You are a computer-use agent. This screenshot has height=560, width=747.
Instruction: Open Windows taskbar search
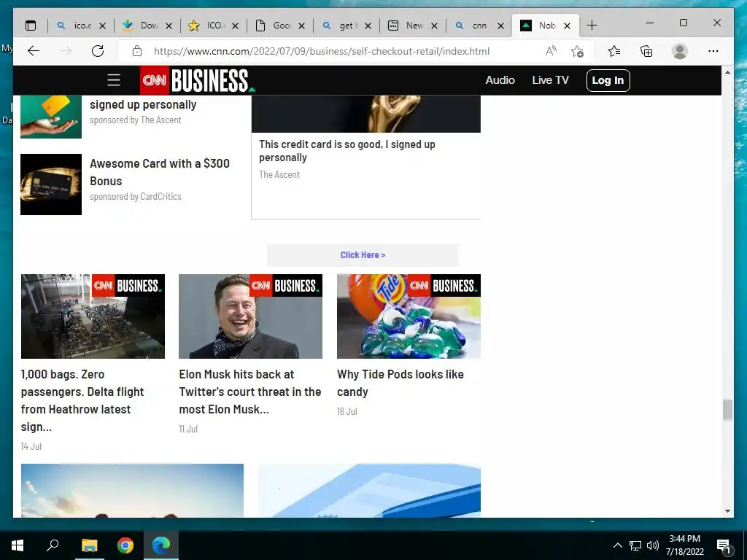(53, 545)
